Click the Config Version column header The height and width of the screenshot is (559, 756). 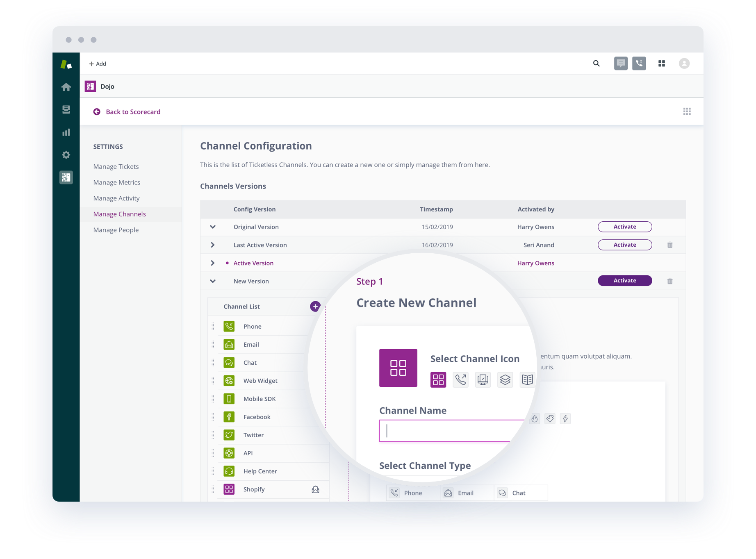[x=255, y=209]
